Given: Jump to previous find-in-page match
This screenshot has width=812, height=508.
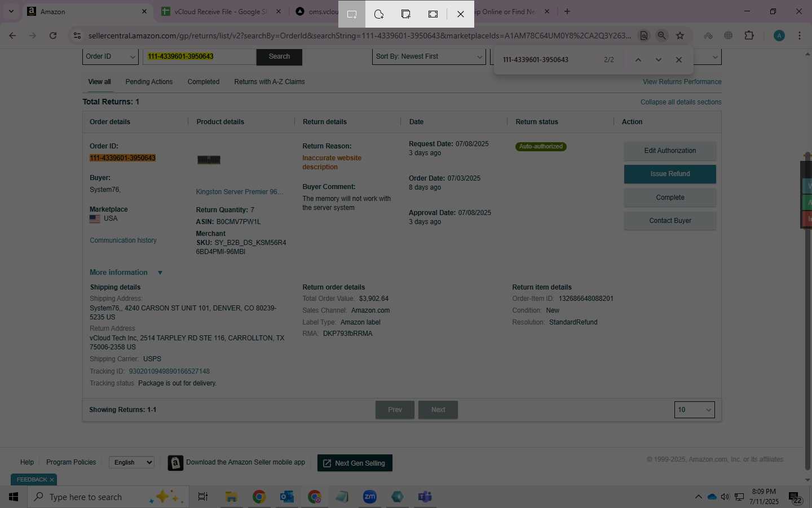Looking at the screenshot, I should (x=638, y=60).
